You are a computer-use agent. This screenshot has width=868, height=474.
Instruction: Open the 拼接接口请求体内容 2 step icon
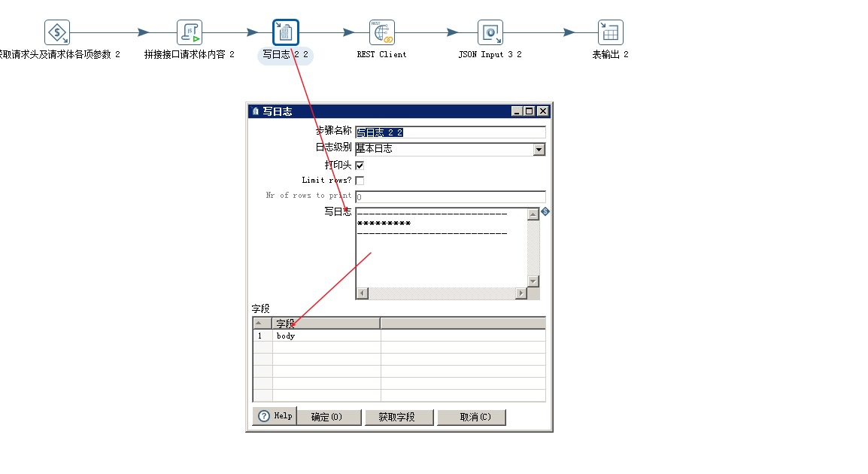tap(189, 32)
